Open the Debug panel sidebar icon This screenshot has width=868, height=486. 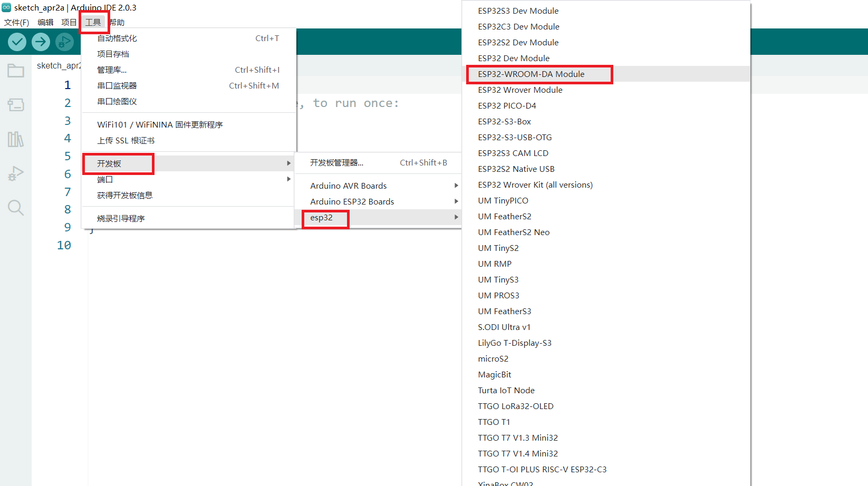click(x=16, y=173)
